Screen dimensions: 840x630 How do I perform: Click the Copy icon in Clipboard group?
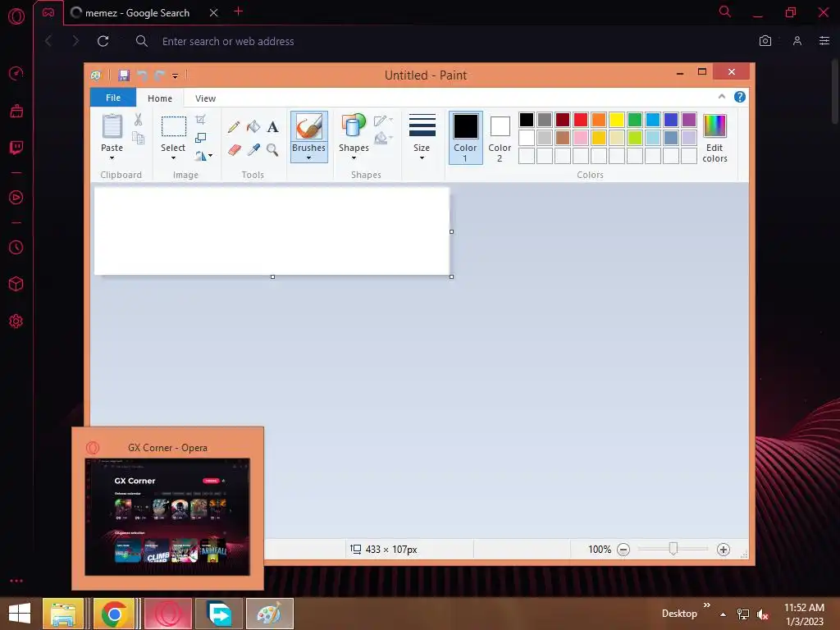(138, 138)
